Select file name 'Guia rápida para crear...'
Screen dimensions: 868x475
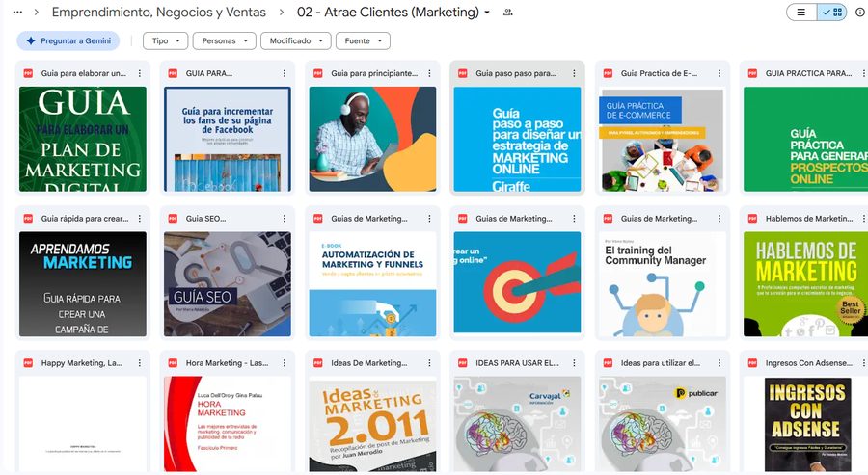tap(85, 219)
